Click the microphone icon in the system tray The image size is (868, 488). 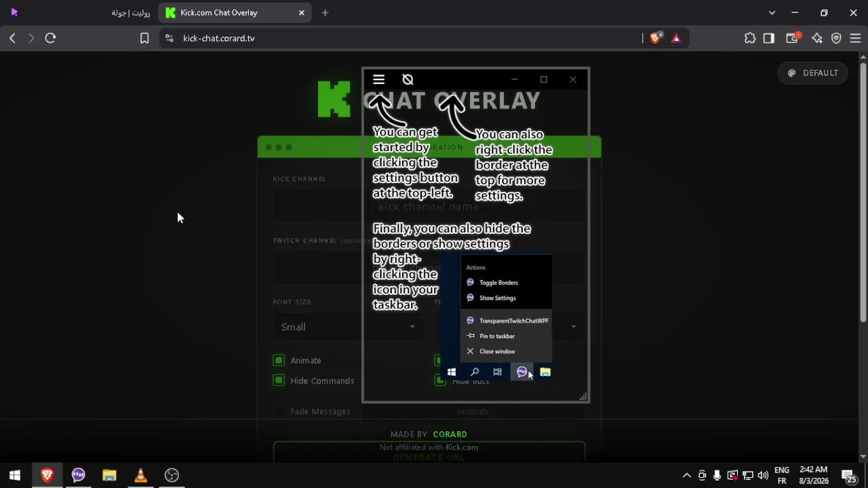717,475
